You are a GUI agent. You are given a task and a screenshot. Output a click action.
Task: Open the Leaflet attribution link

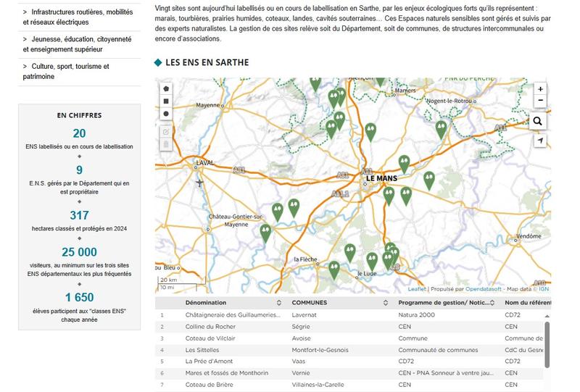click(x=417, y=289)
